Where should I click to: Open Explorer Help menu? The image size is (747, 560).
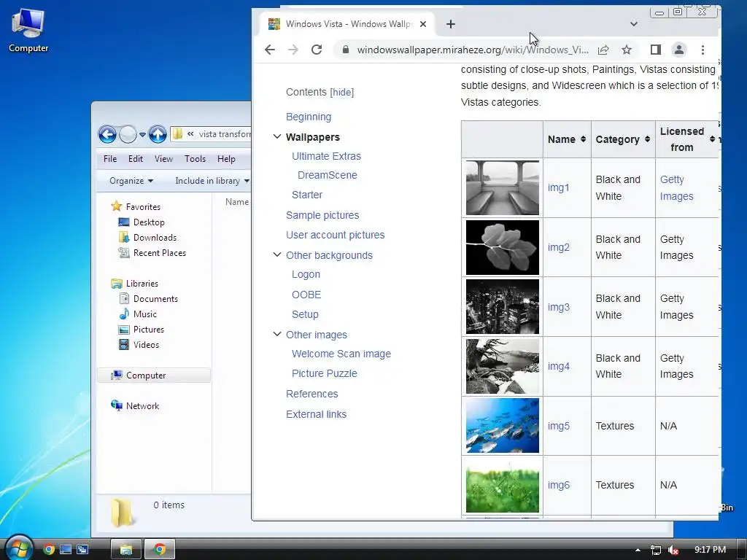point(226,158)
